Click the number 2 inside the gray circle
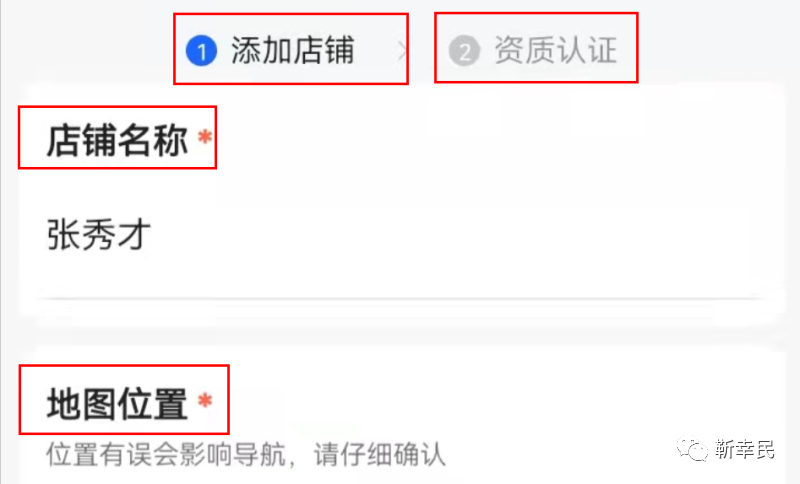The image size is (800, 484). [464, 52]
